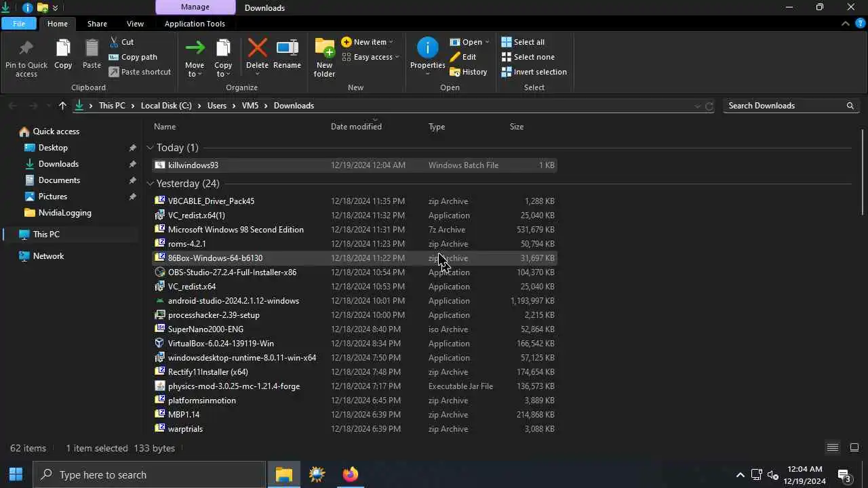Select This PC in navigation pane
The width and height of the screenshot is (868, 488).
(x=46, y=235)
